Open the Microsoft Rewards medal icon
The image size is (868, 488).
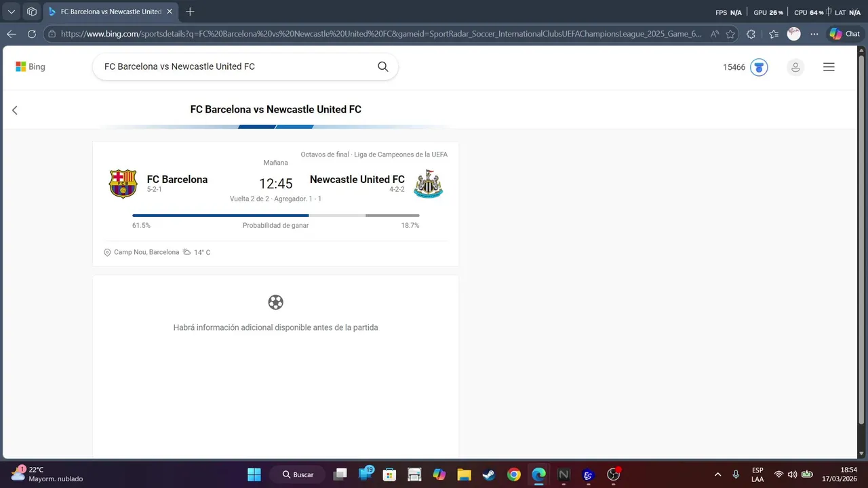(x=759, y=67)
